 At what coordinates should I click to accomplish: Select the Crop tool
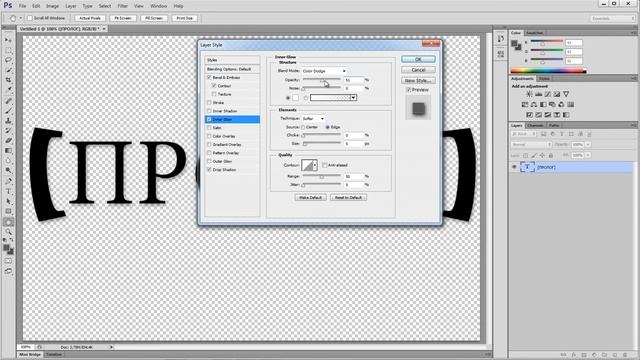8,80
